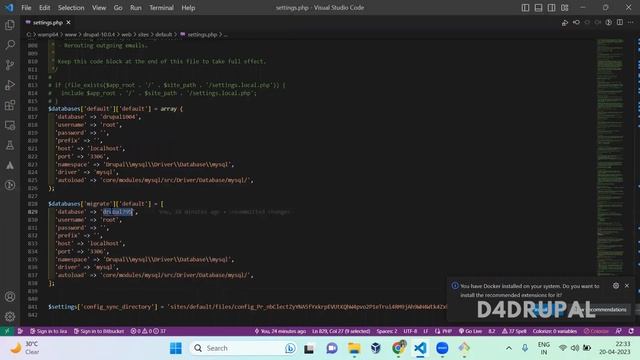The width and height of the screenshot is (640, 360).
Task: Open the Remote Explorer view
Action: click(10, 125)
